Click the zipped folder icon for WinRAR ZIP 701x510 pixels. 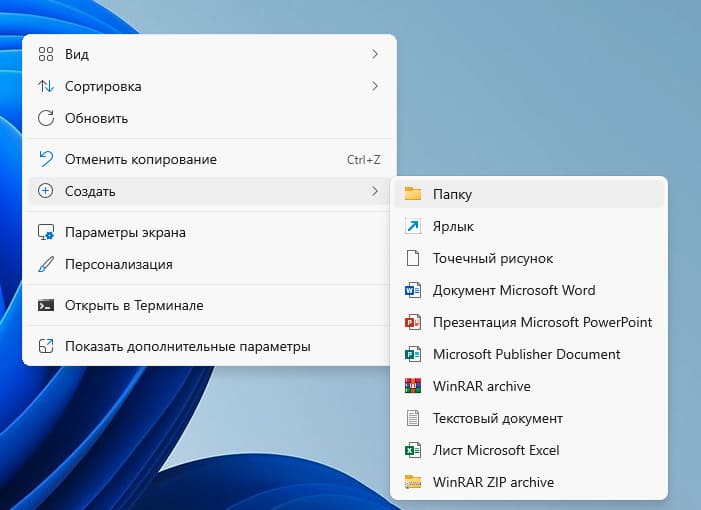(413, 482)
